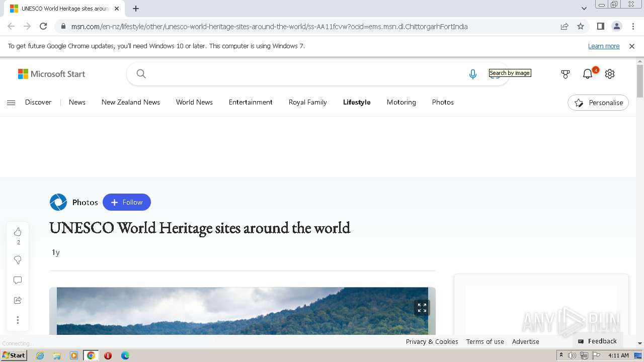Screen dimensions: 644x362
Task: Expand the slideshow image to fullscreen
Action: [422, 308]
